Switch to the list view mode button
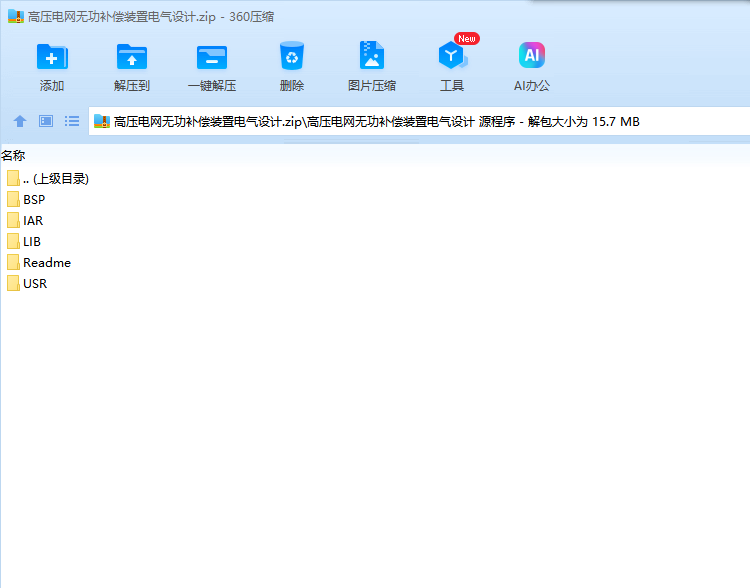 [72, 121]
